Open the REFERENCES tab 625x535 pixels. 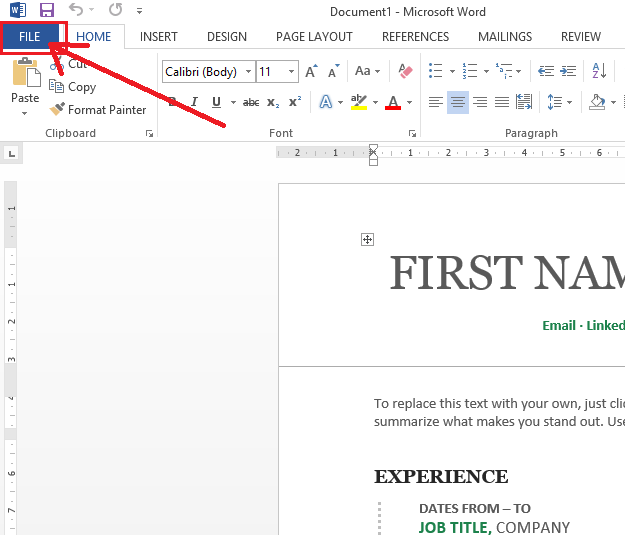pos(415,37)
